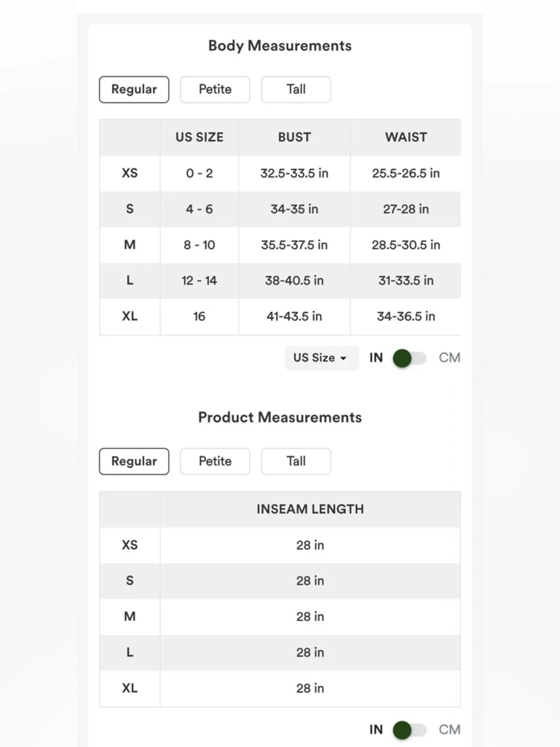
Task: Click the BUST column header
Action: pos(295,137)
